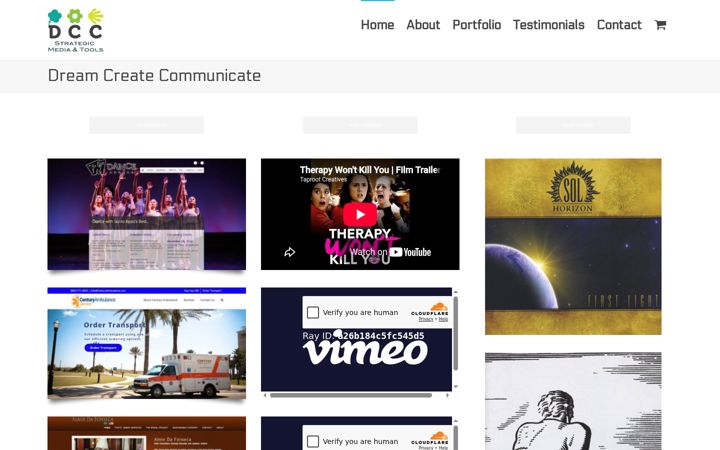This screenshot has height=450, width=720.
Task: Open the brown website thumbnail at bottom
Action: tap(146, 433)
